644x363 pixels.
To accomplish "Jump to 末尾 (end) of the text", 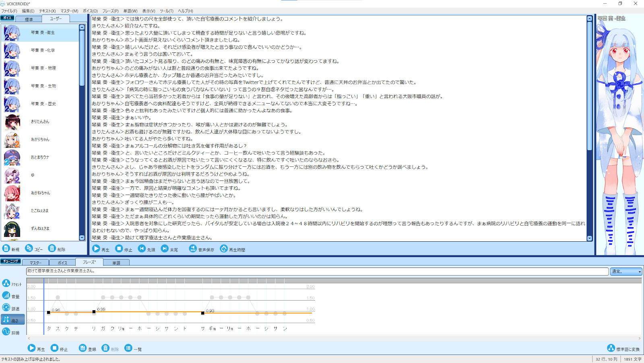I will click(x=165, y=249).
